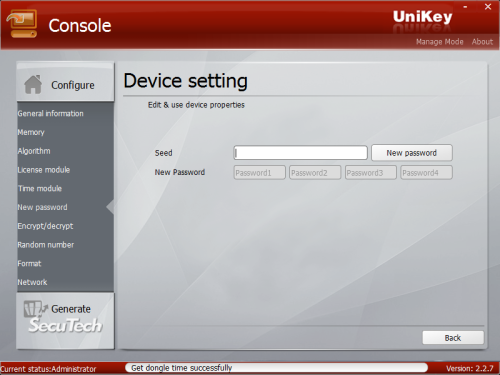This screenshot has width=500, height=375.
Task: Open Random number page
Action: click(x=46, y=245)
